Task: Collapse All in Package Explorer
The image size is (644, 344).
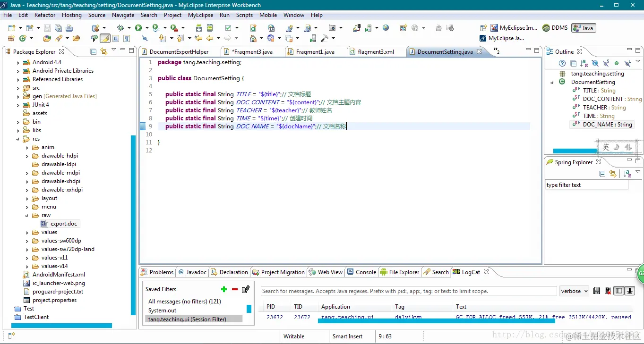Action: (94, 51)
